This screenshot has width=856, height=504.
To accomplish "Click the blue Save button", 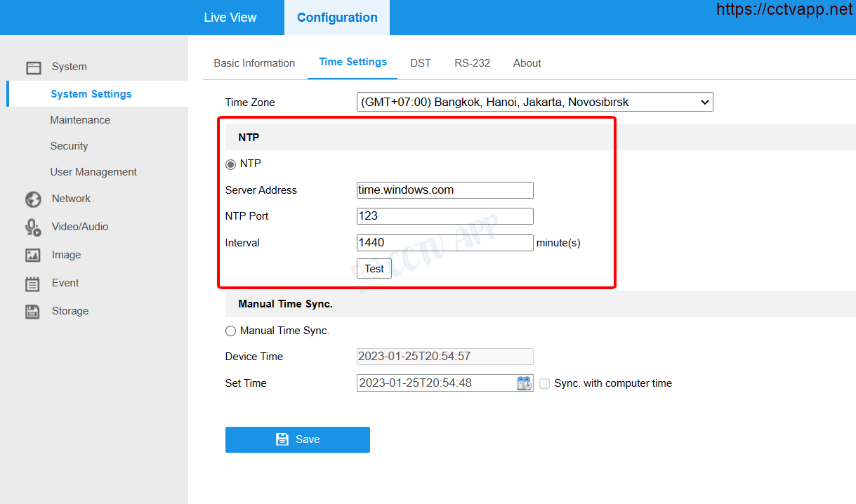I will pos(297,439).
